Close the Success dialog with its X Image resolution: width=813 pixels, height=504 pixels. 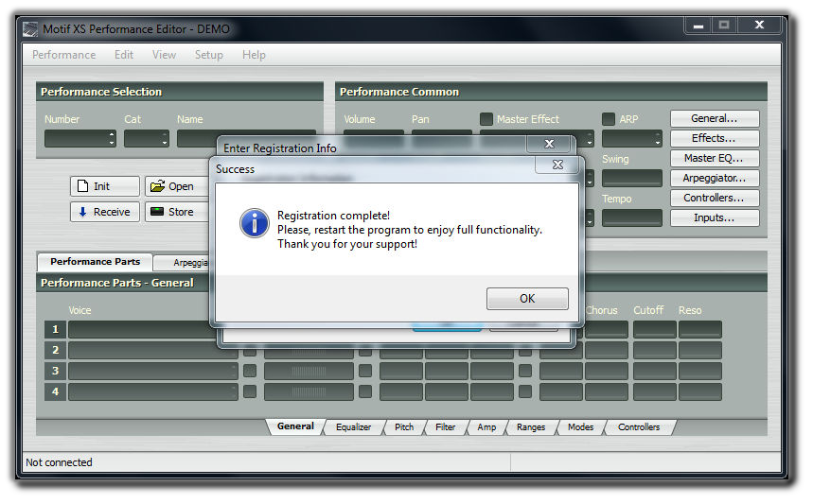coord(557,165)
